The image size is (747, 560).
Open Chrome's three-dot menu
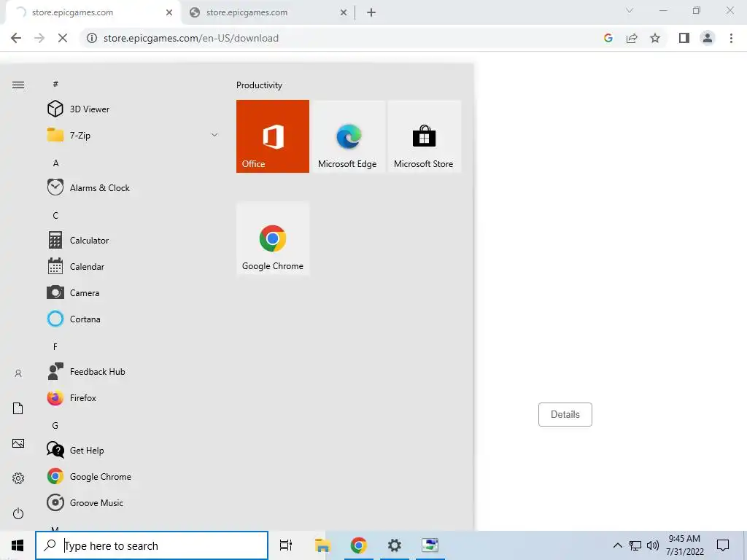731,38
